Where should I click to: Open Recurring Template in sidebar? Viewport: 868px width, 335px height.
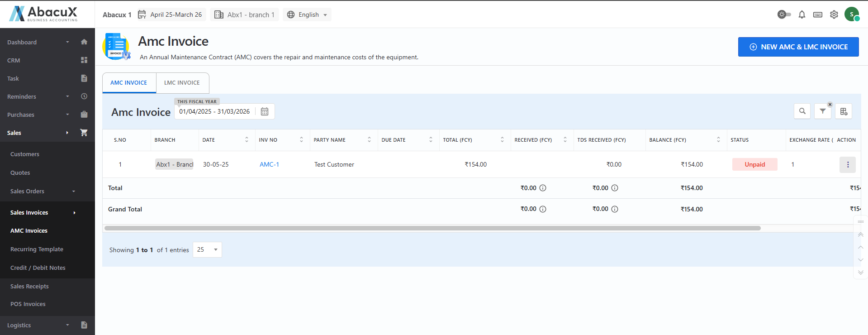37,249
